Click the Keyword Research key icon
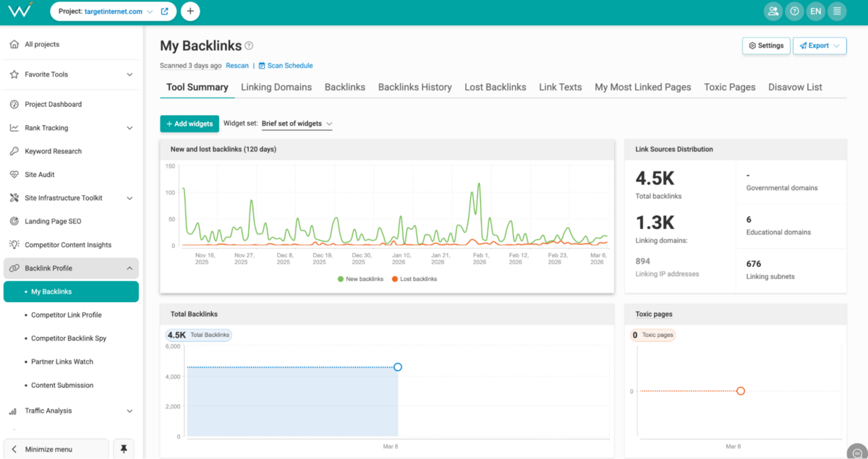Screen dimensions: 868x459 [x=14, y=151]
